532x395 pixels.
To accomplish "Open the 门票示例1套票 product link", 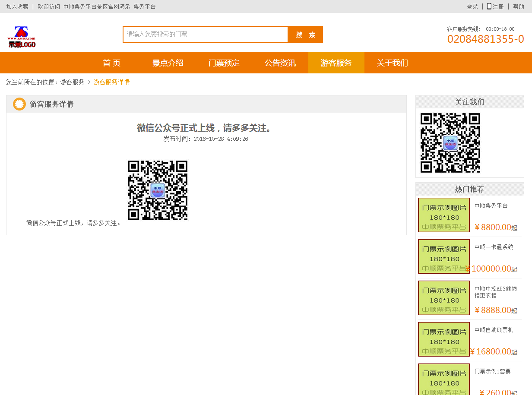I will coord(493,371).
